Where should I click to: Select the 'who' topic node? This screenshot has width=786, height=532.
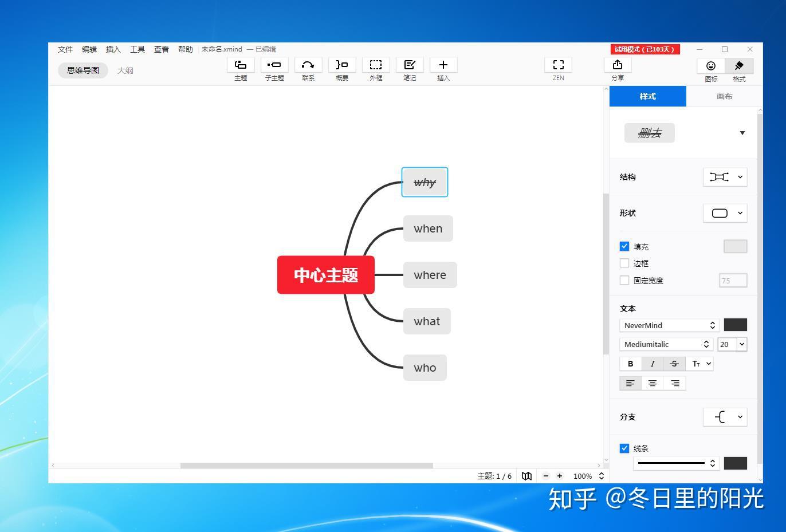(x=425, y=368)
